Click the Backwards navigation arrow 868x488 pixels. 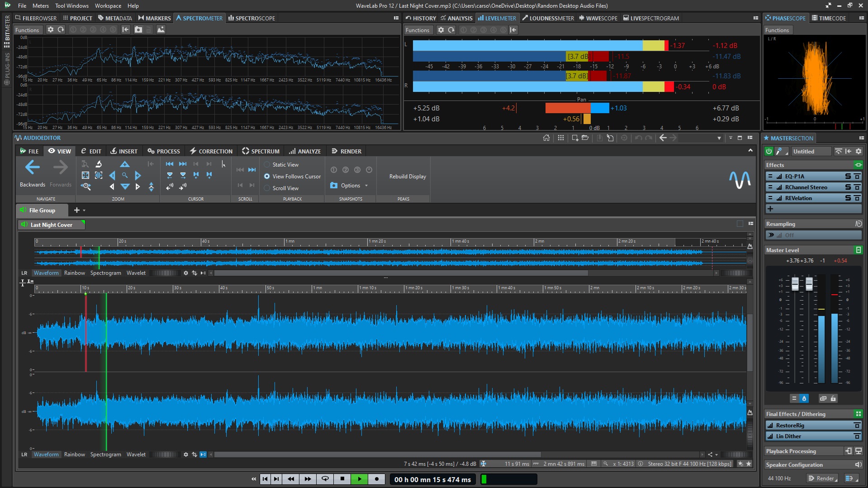32,168
